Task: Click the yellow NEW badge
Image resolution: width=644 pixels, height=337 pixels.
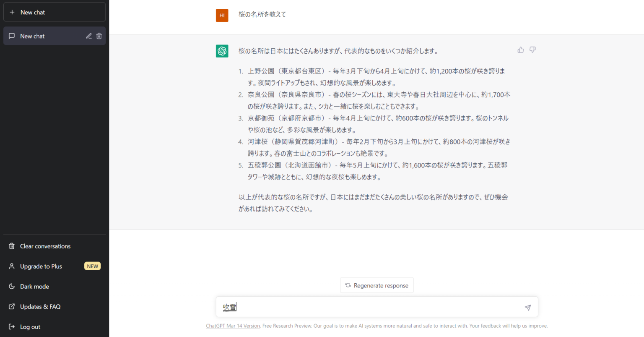Action: coord(92,266)
